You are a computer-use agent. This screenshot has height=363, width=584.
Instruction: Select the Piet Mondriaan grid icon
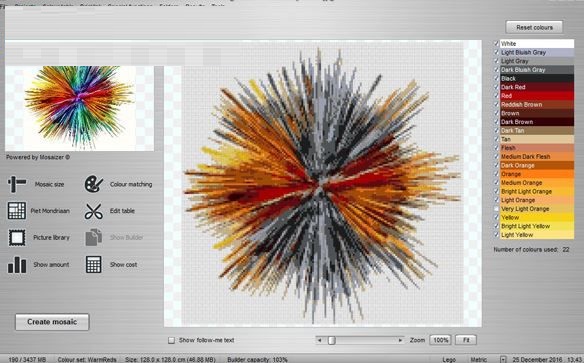click(x=17, y=211)
